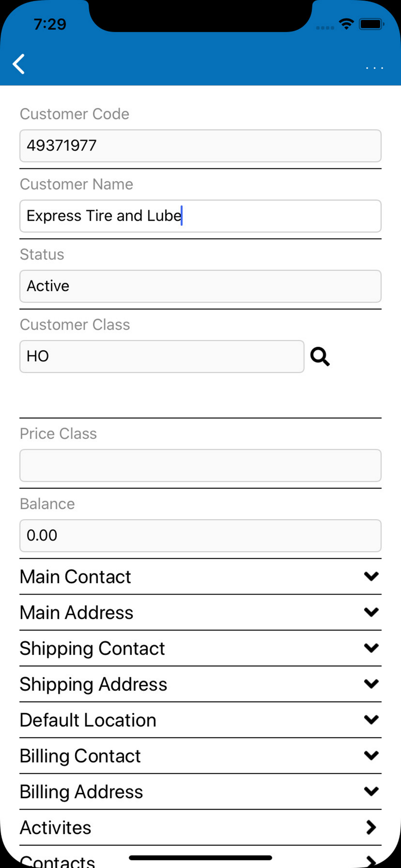Expand the Billing Contact chevron
The height and width of the screenshot is (868, 401).
[371, 756]
